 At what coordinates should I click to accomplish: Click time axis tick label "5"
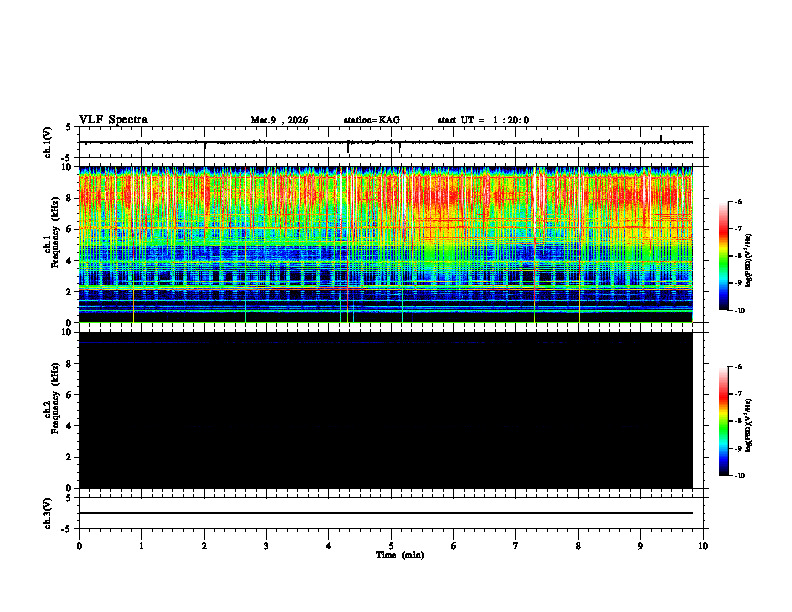coord(391,546)
